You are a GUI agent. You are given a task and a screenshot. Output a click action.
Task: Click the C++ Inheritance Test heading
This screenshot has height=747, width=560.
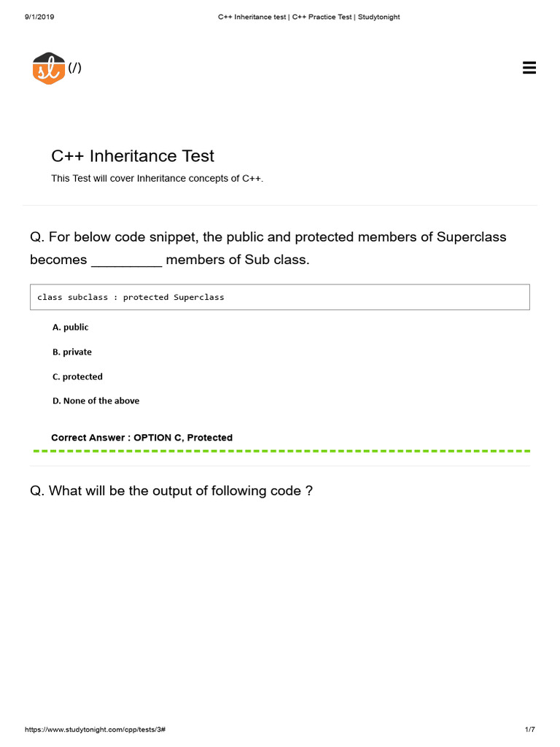133,156
